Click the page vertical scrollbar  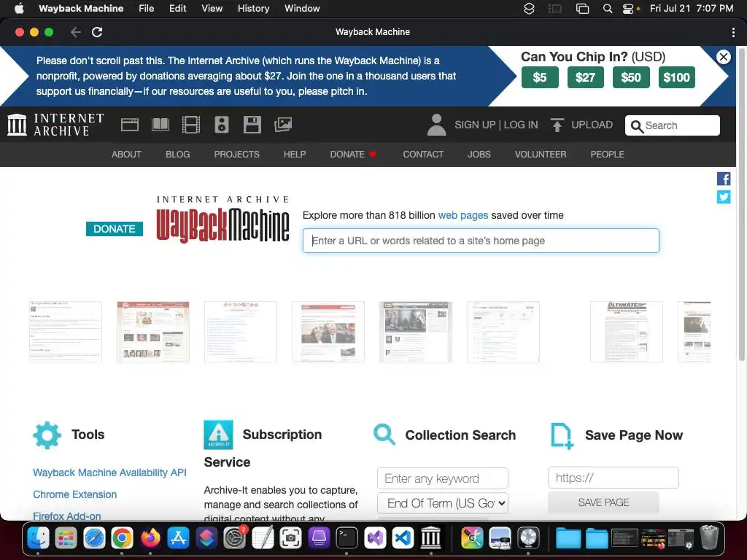pos(741,205)
